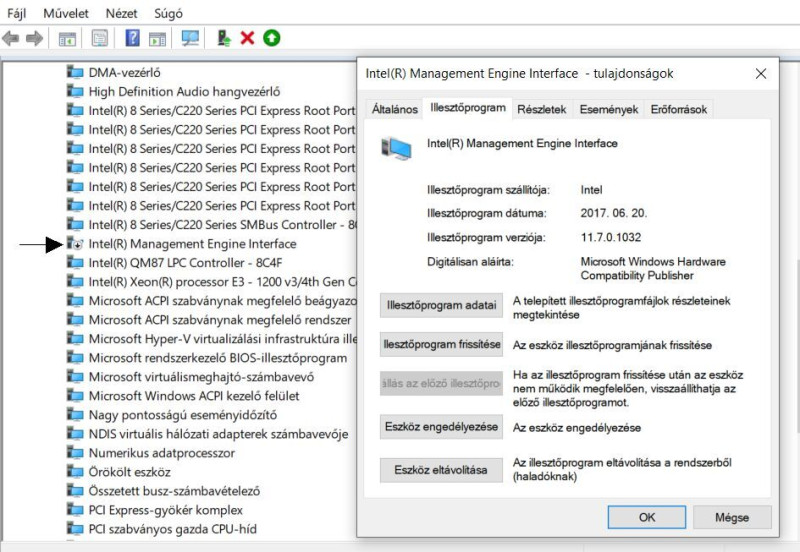Select Microsoft ACPI szabványnak megfelelő rendszer row

[209, 319]
